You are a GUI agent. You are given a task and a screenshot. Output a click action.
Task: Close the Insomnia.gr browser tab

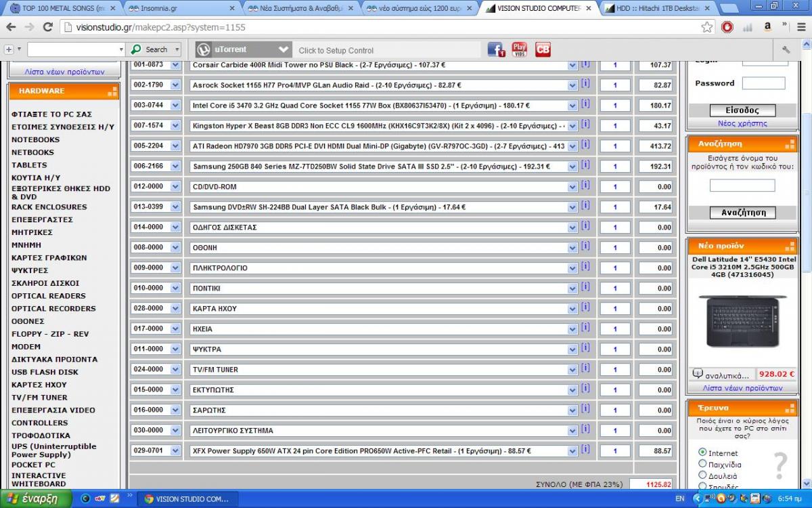232,9
